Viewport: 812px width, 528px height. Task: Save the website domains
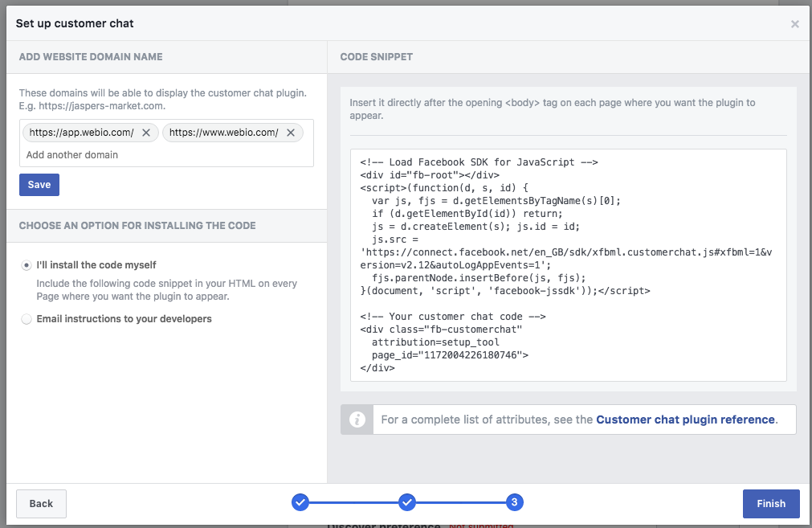click(x=39, y=185)
